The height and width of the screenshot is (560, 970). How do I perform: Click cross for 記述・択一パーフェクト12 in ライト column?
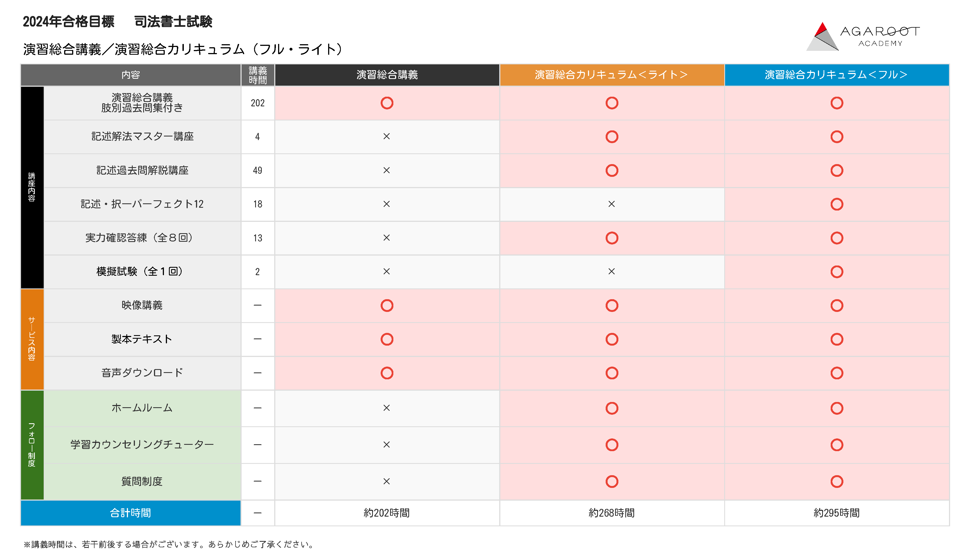[x=611, y=204]
